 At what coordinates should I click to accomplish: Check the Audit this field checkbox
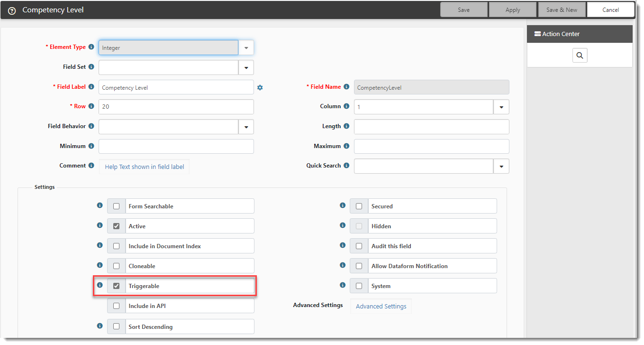(359, 246)
